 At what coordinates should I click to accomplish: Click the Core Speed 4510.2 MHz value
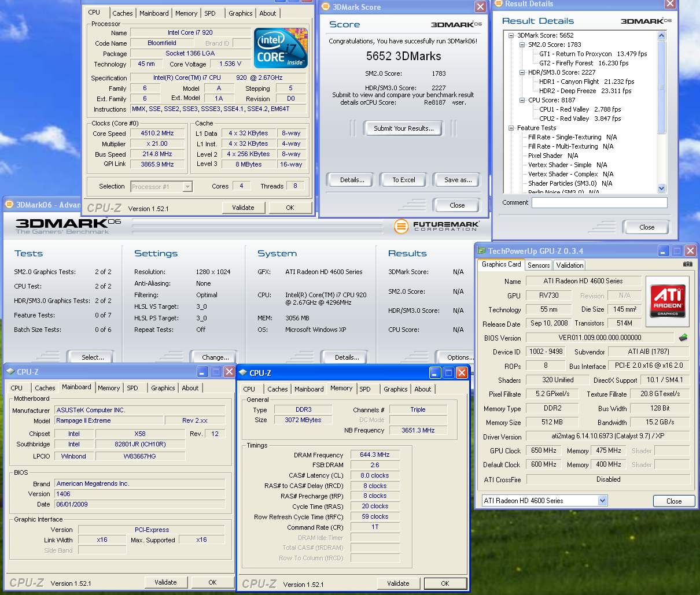click(x=157, y=133)
